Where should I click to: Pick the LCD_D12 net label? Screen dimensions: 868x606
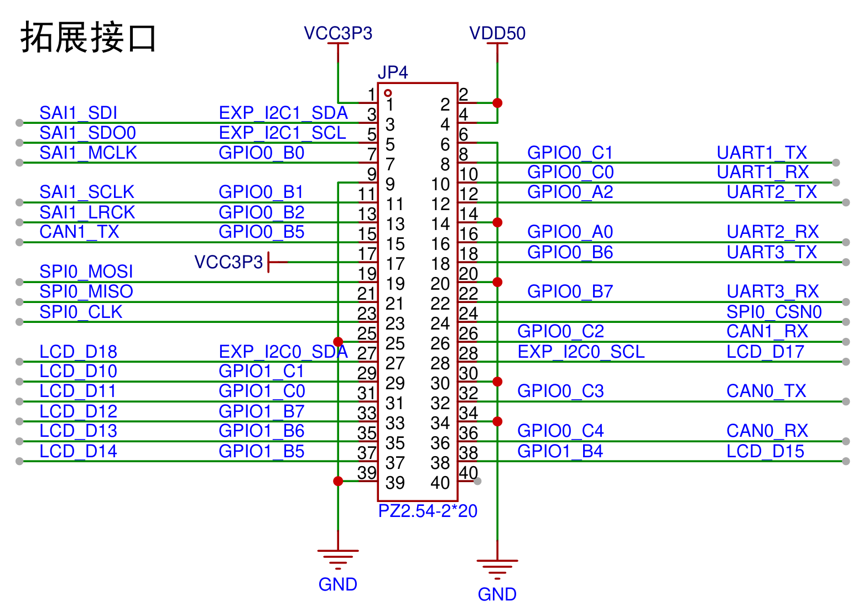tap(78, 411)
